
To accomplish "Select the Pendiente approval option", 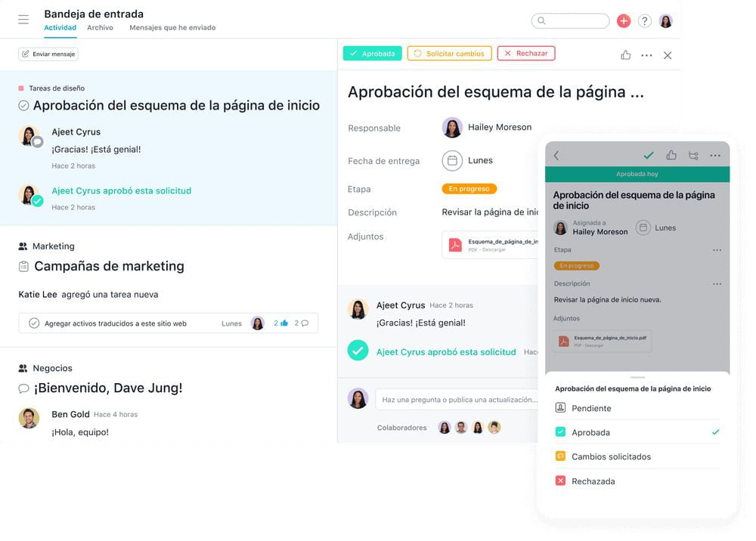I will 591,408.
